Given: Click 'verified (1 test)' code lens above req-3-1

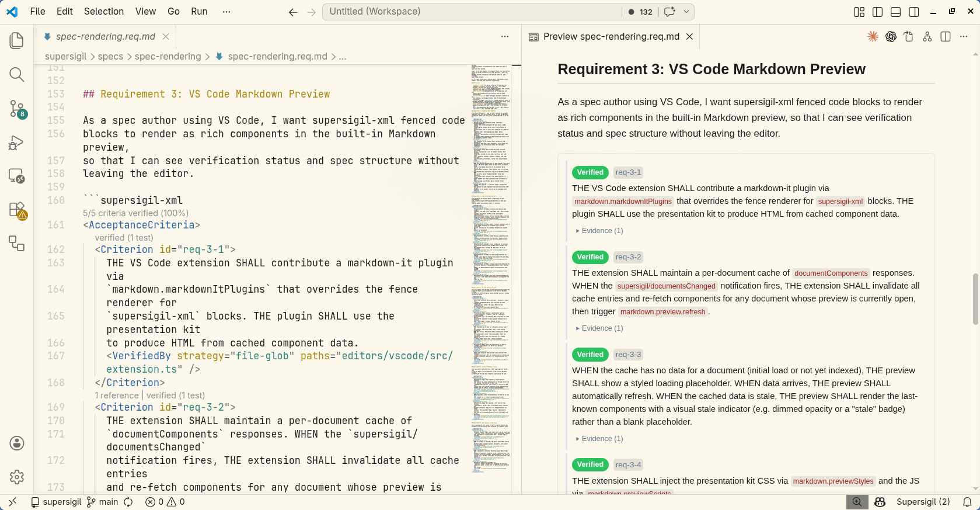Looking at the screenshot, I should [124, 238].
